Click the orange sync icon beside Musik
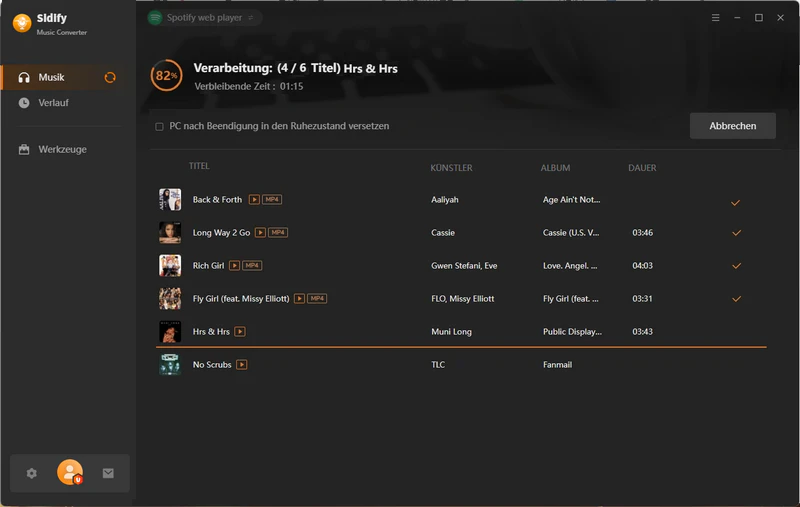This screenshot has width=800, height=507. click(110, 78)
